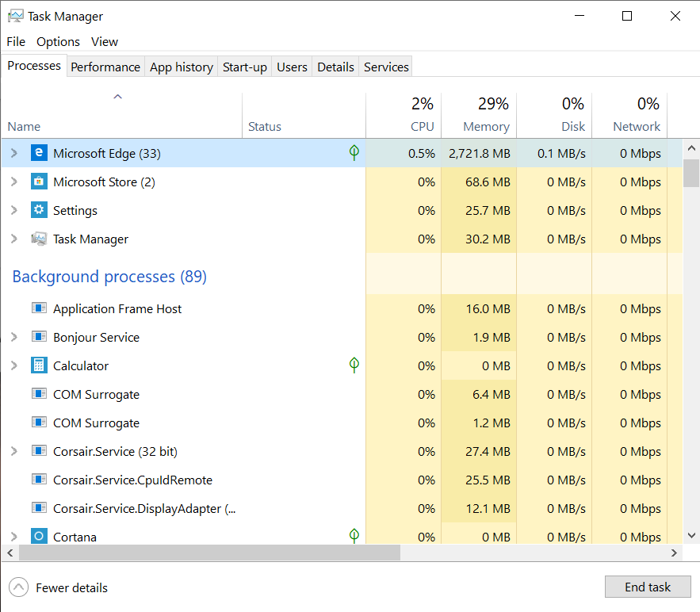Image resolution: width=700 pixels, height=612 pixels.
Task: Expand the Settings process entry
Action: tap(14, 210)
